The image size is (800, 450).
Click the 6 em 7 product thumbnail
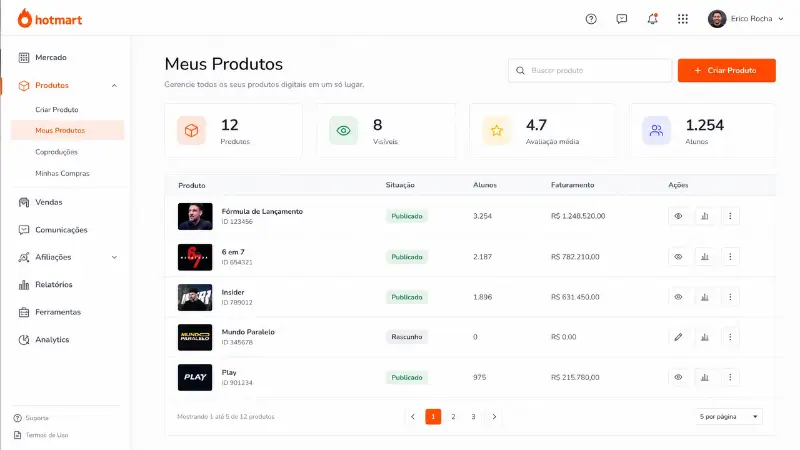195,257
